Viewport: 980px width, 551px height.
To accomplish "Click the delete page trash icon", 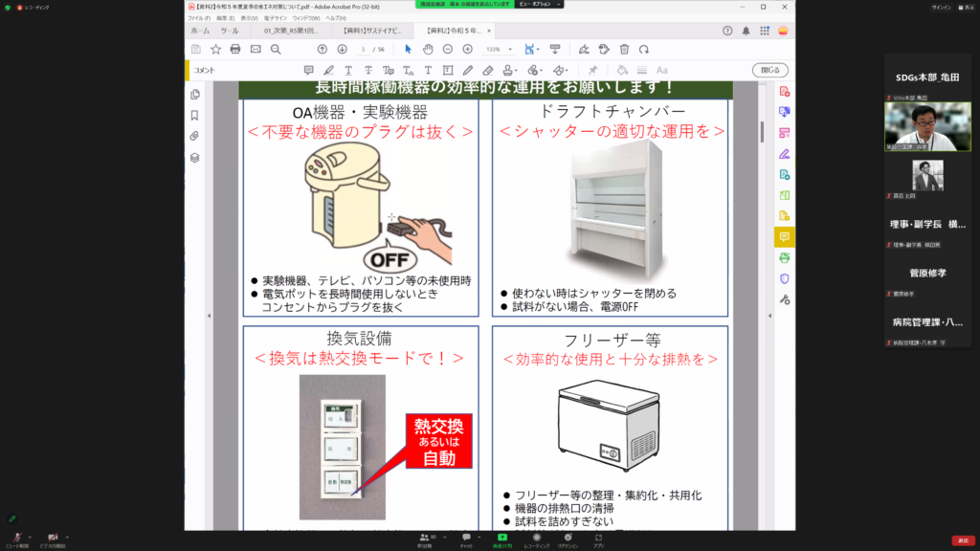I will pos(624,49).
